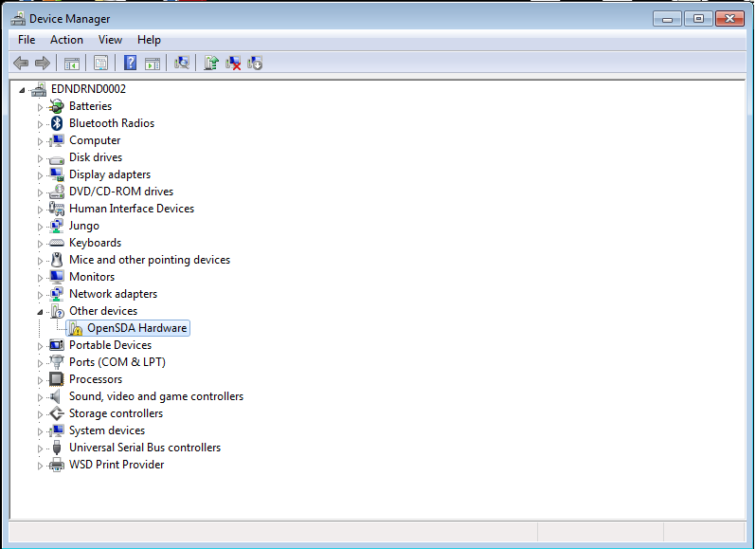
Task: Select Sound, video and game controllers label
Action: [x=156, y=396]
